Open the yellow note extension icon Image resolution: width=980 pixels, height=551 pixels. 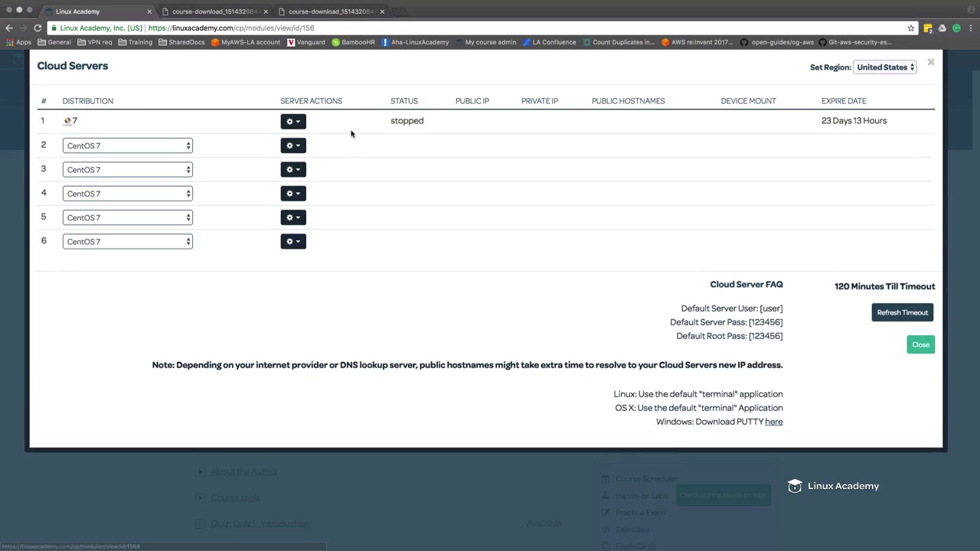(x=927, y=28)
